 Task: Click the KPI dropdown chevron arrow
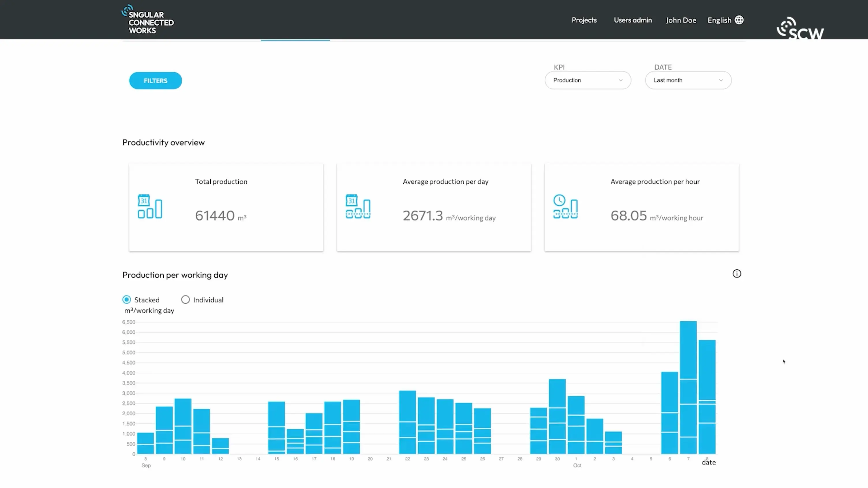point(620,80)
